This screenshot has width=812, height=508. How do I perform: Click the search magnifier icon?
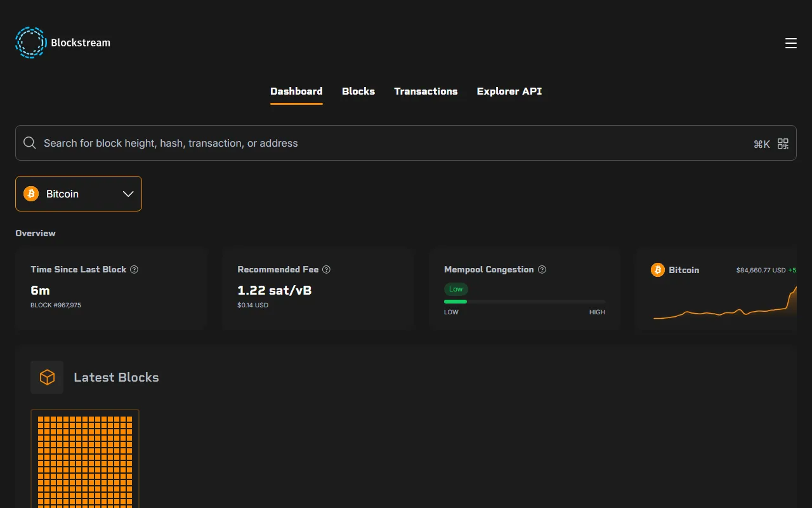pyautogui.click(x=30, y=143)
